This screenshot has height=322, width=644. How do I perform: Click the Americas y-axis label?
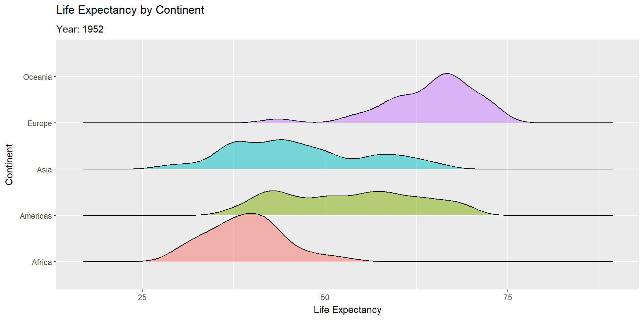point(36,216)
